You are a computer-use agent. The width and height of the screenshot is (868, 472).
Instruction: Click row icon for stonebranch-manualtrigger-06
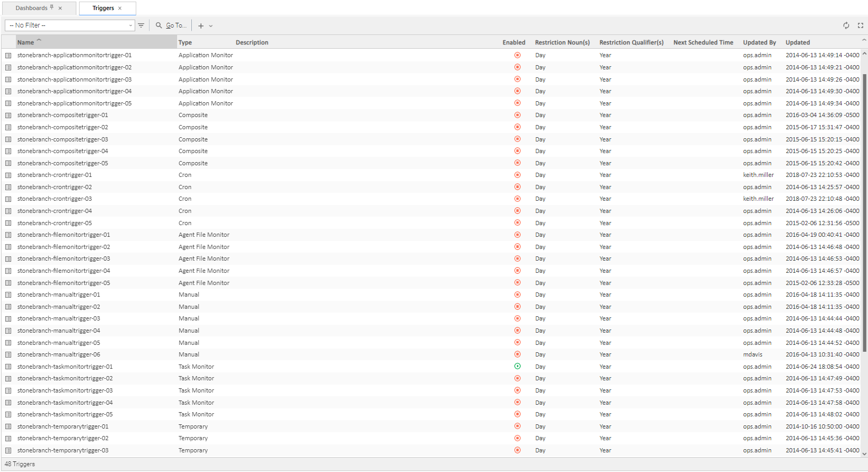coord(8,355)
